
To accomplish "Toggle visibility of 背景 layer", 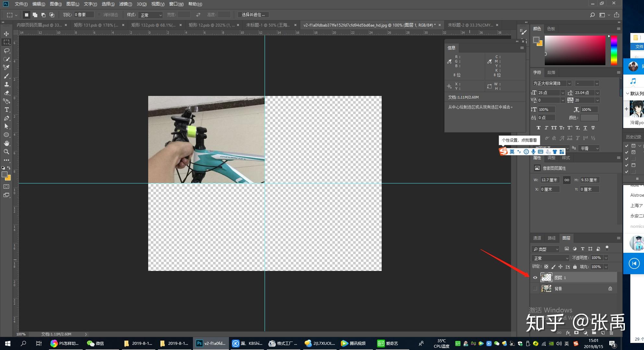I will click(535, 288).
